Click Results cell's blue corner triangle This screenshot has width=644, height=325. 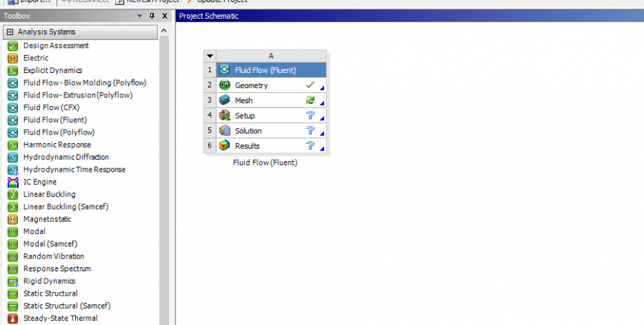pos(322,148)
